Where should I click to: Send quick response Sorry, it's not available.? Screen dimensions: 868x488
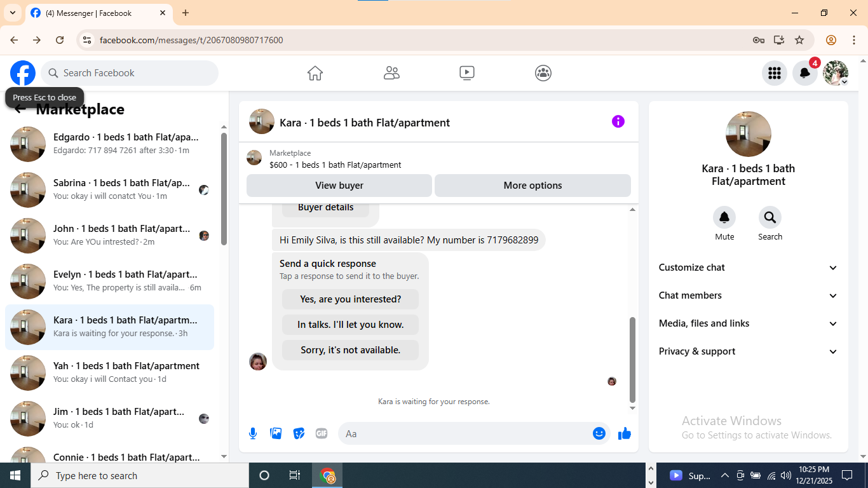350,350
